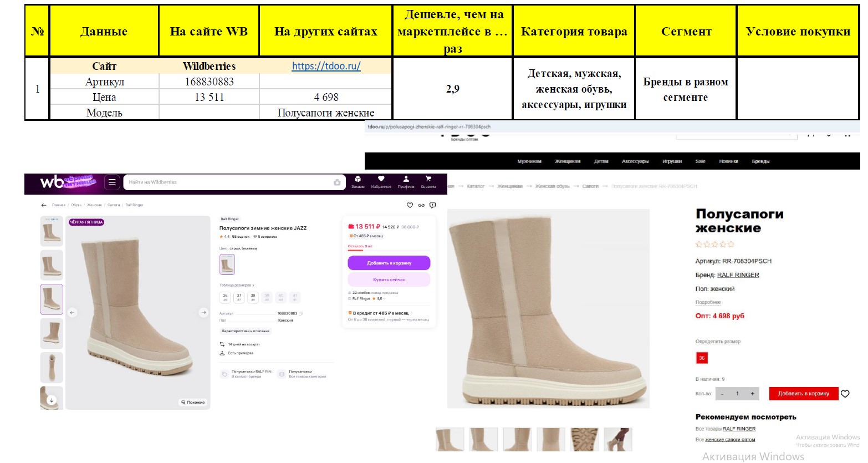The image size is (868, 463).
Task: Open the Женщинам menu on tdoo
Action: (x=568, y=161)
